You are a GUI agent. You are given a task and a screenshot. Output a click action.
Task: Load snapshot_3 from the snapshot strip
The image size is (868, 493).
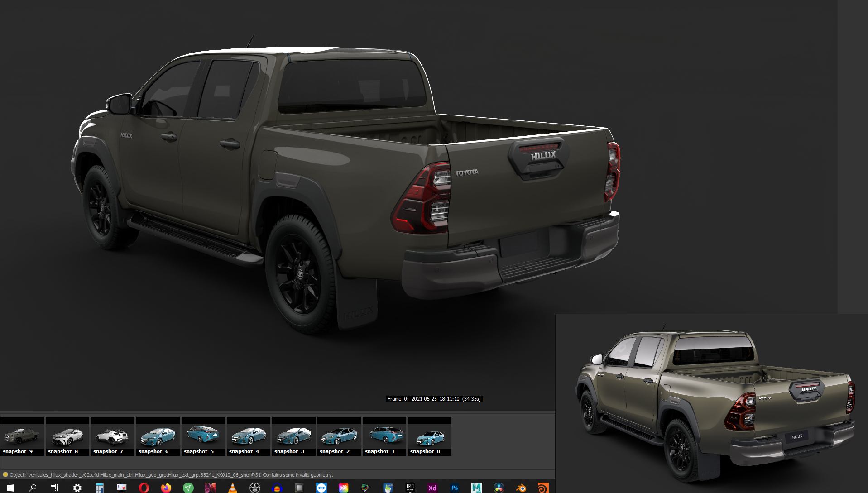(x=293, y=436)
